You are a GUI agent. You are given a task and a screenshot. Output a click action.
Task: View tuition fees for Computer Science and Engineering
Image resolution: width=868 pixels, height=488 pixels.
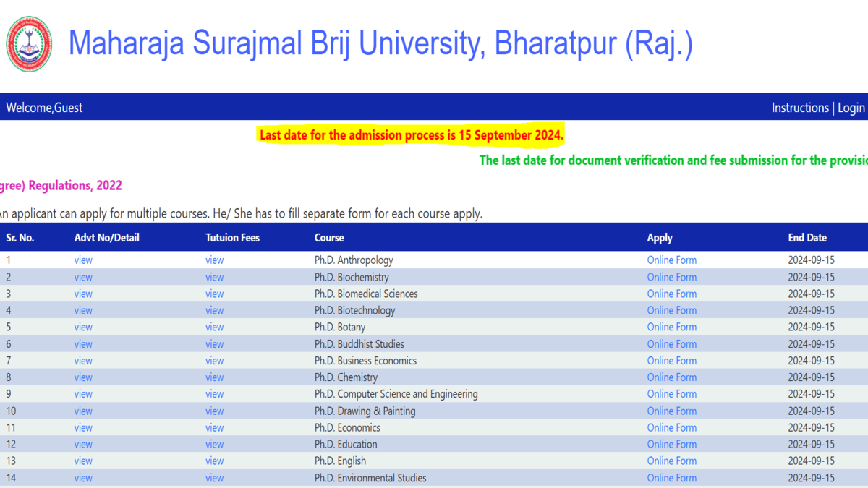215,394
